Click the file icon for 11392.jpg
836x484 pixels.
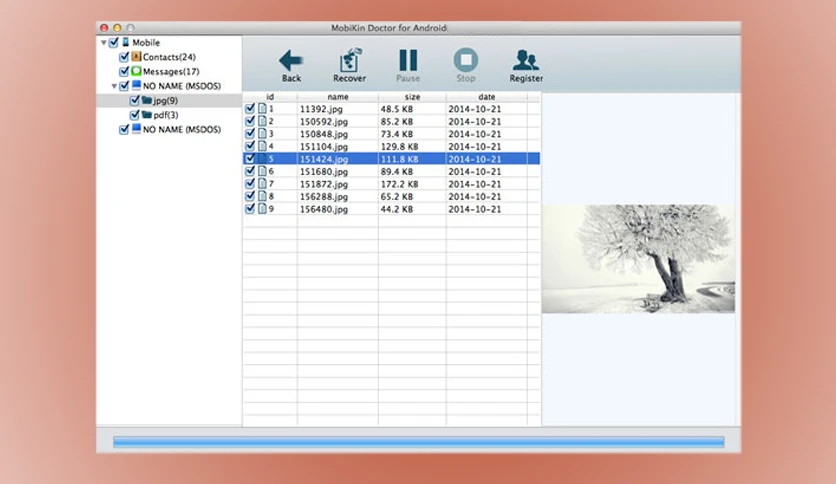[262, 108]
